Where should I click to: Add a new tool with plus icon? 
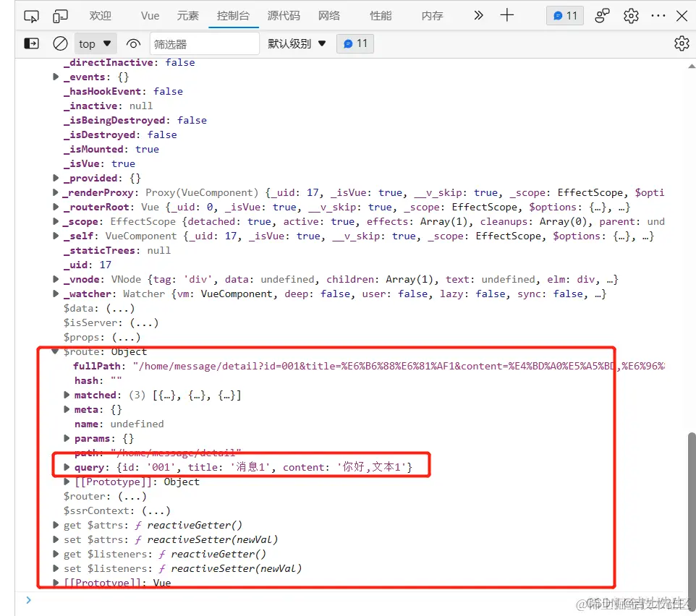click(x=506, y=15)
